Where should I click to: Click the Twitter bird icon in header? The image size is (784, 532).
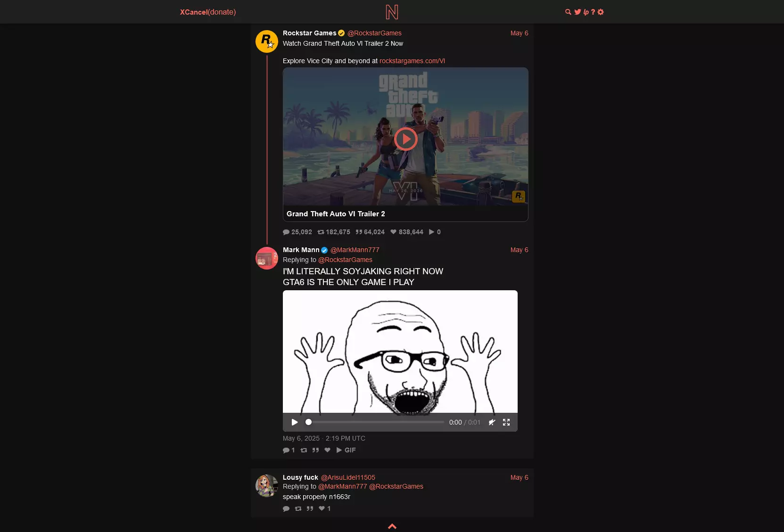click(578, 12)
